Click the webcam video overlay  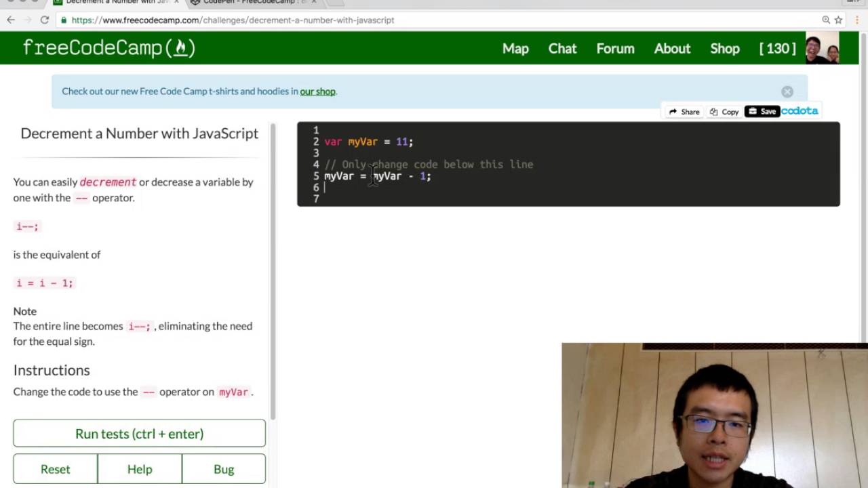[x=715, y=415]
